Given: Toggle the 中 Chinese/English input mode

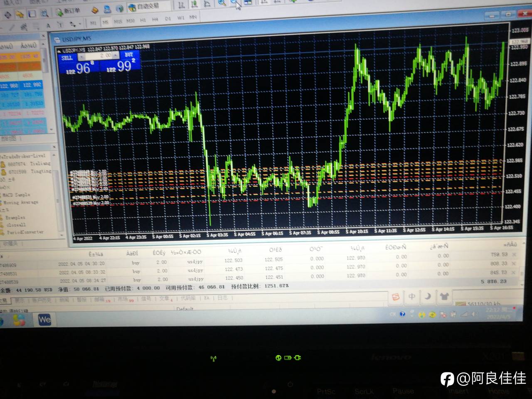Looking at the screenshot, I should [411, 296].
